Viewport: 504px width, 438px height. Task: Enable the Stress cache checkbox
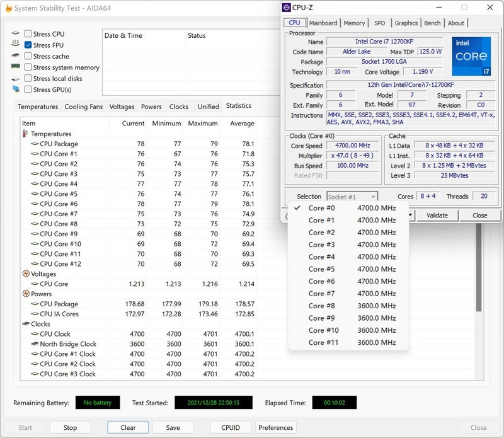pos(28,56)
